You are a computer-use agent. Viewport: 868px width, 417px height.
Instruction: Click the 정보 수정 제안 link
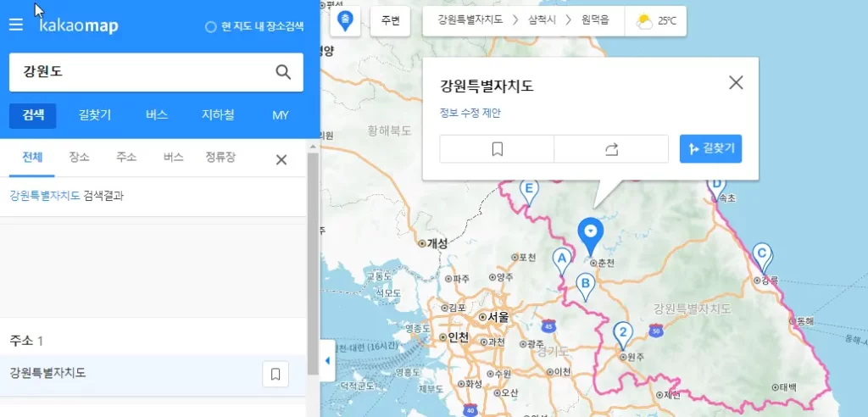tap(470, 113)
